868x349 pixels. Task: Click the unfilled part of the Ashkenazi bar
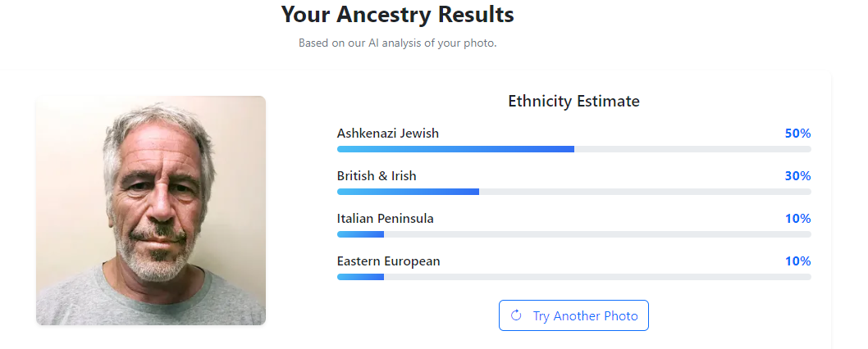[x=693, y=149]
